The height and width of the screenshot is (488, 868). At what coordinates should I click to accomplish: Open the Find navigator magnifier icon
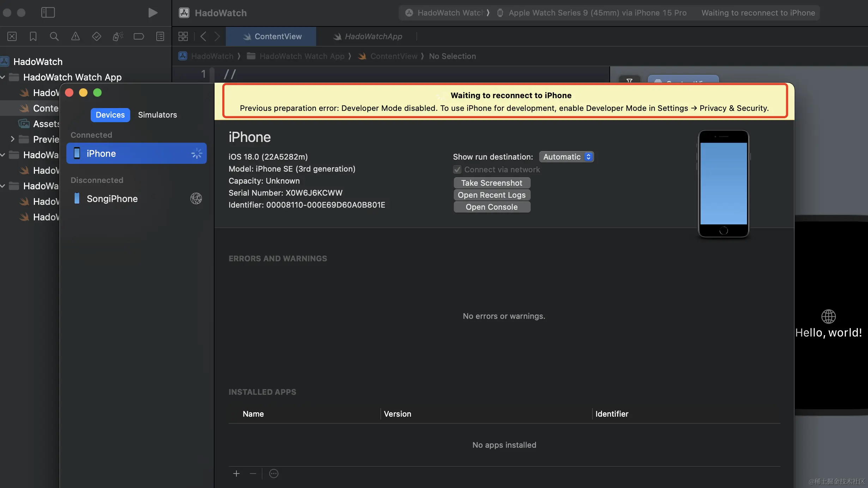coord(54,36)
